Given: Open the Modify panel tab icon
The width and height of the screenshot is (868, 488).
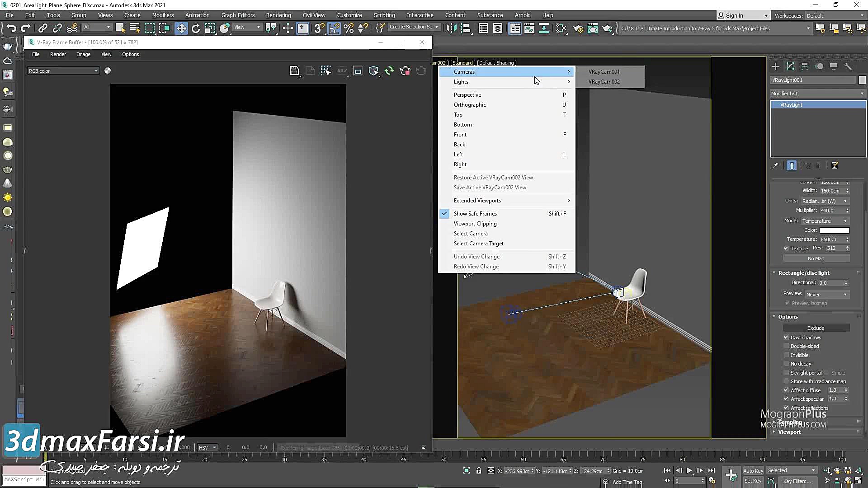Looking at the screenshot, I should tap(790, 66).
